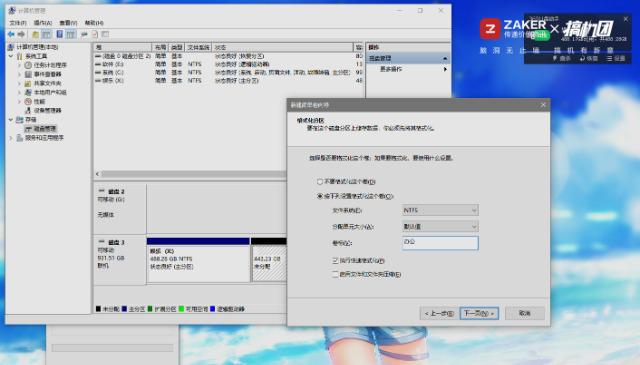Viewport: 640px width, 365px height.
Task: Select 'Format this volume with settings' radio button
Action: 320,196
